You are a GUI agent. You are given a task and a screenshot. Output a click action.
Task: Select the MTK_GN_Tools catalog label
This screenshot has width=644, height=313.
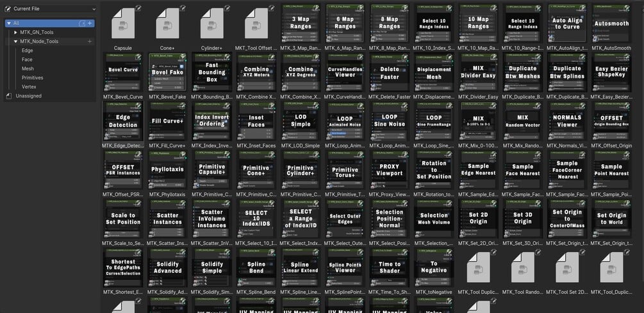(37, 33)
